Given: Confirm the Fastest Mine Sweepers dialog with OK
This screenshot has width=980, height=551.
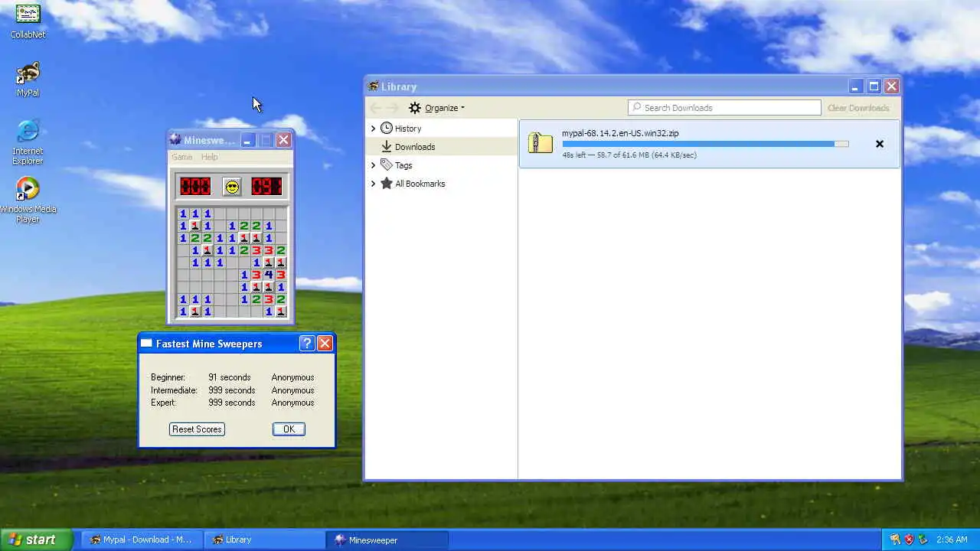Looking at the screenshot, I should coord(289,429).
